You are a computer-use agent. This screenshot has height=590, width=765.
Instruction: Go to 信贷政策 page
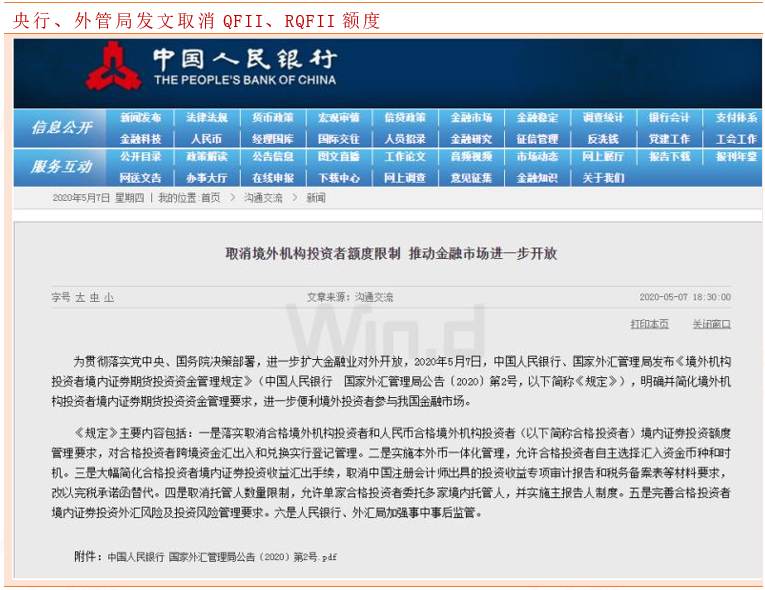pos(405,118)
